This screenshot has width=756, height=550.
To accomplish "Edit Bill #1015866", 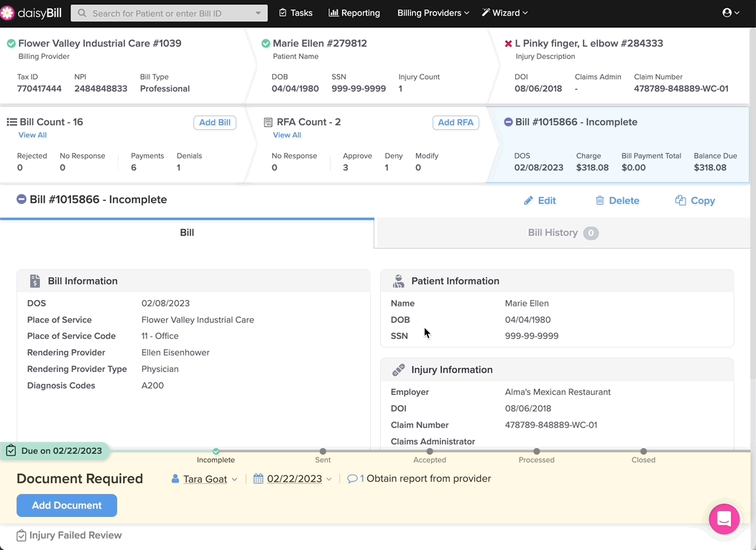I will (540, 200).
